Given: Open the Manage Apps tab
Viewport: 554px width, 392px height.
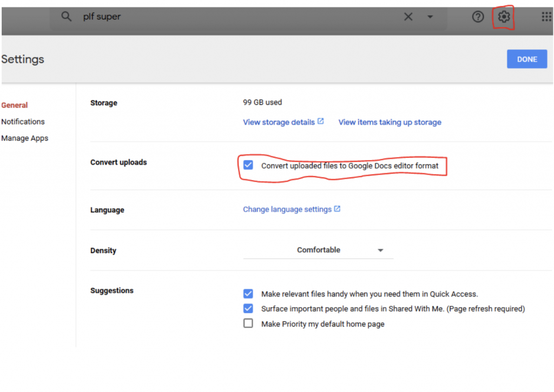Looking at the screenshot, I should click(x=25, y=138).
